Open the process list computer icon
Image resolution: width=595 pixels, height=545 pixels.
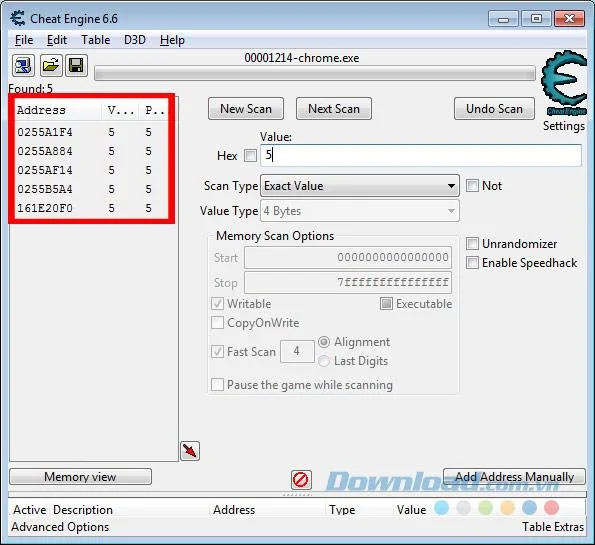pos(23,65)
